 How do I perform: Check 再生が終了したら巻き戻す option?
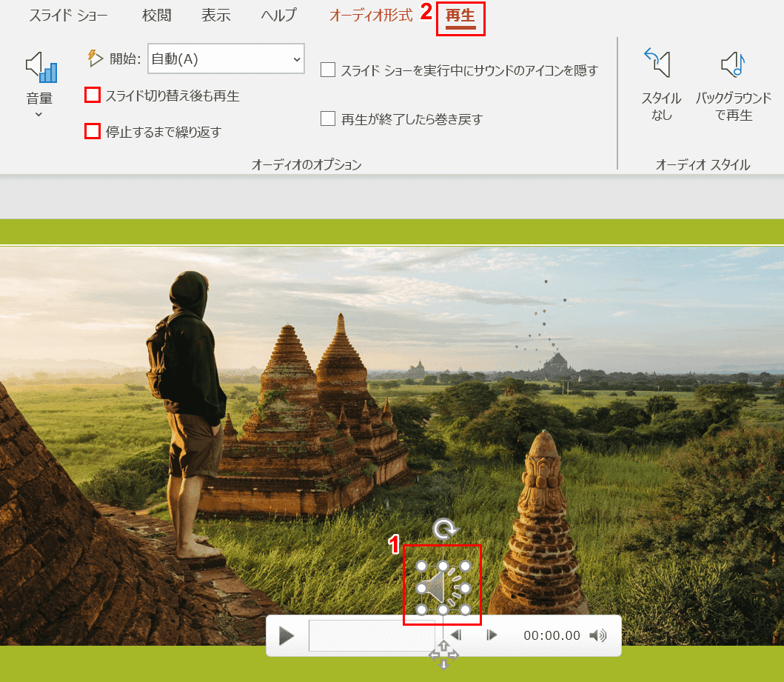click(x=328, y=119)
